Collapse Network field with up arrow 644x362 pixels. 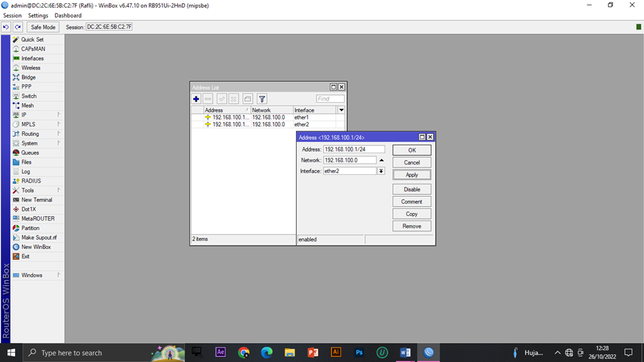tap(382, 161)
